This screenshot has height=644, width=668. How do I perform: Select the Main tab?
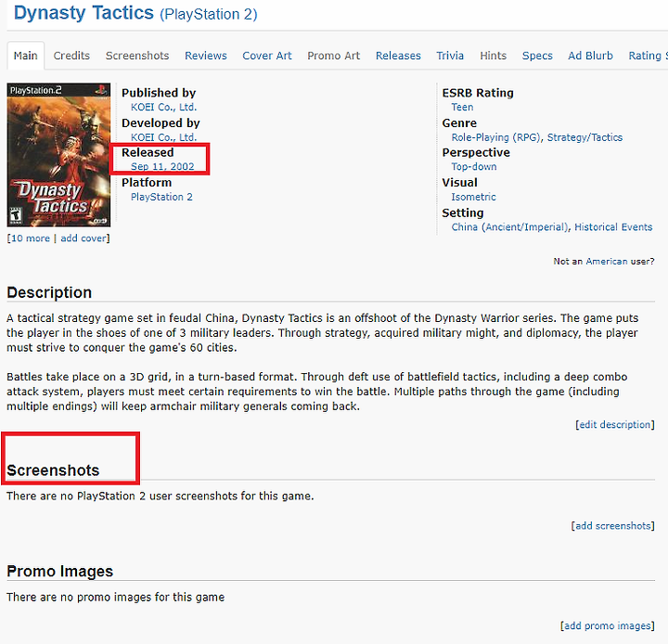pyautogui.click(x=26, y=56)
